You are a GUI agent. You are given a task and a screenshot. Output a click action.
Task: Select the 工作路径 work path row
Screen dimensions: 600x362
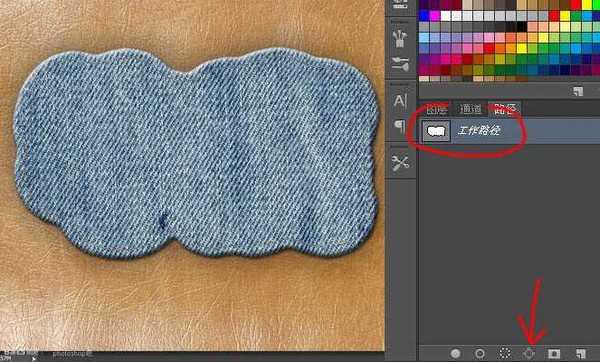point(509,131)
